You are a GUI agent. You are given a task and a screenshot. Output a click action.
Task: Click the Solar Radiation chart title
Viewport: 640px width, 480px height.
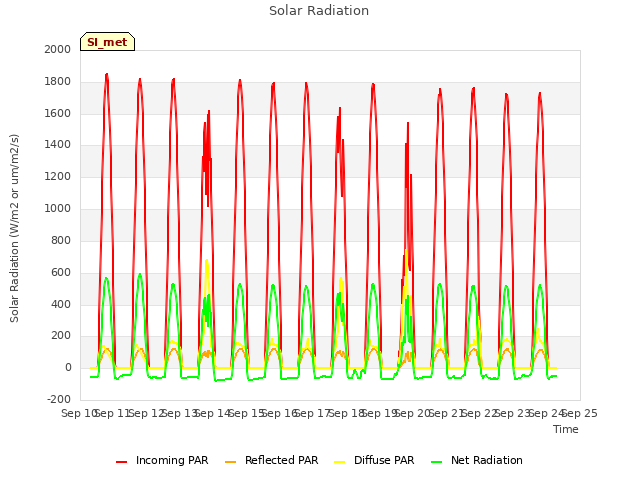tap(319, 11)
